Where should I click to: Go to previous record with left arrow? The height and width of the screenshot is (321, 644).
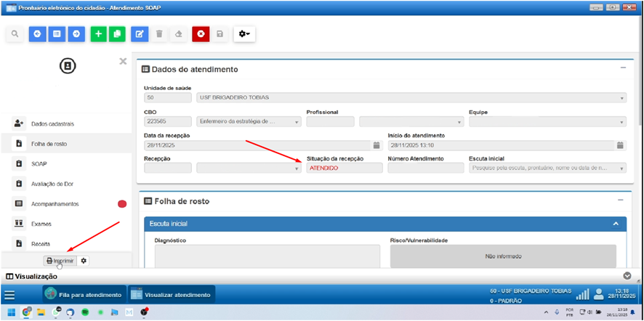37,34
